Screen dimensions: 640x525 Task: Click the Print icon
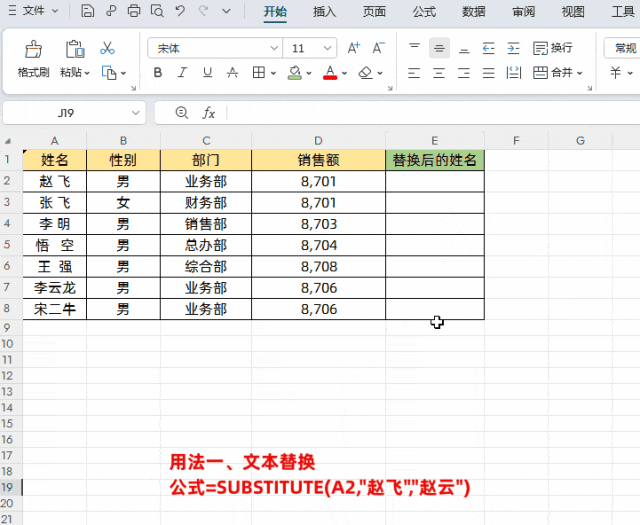[134, 11]
